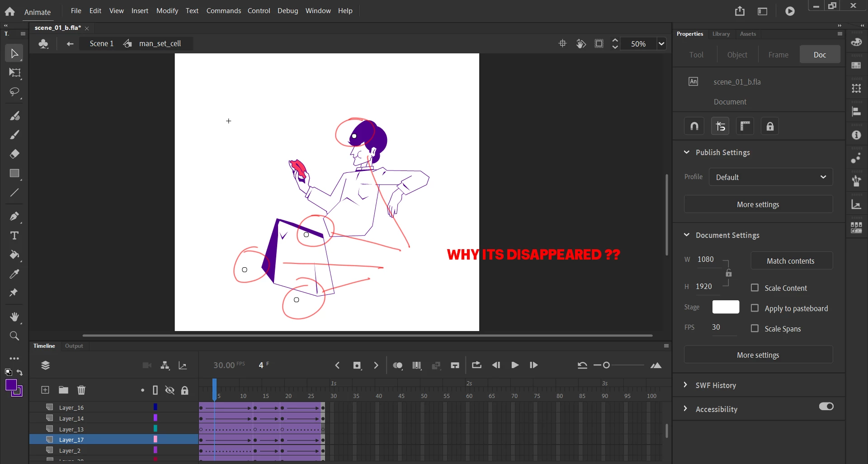
Task: Click the Rotation tool icon in stage bar
Action: (581, 43)
